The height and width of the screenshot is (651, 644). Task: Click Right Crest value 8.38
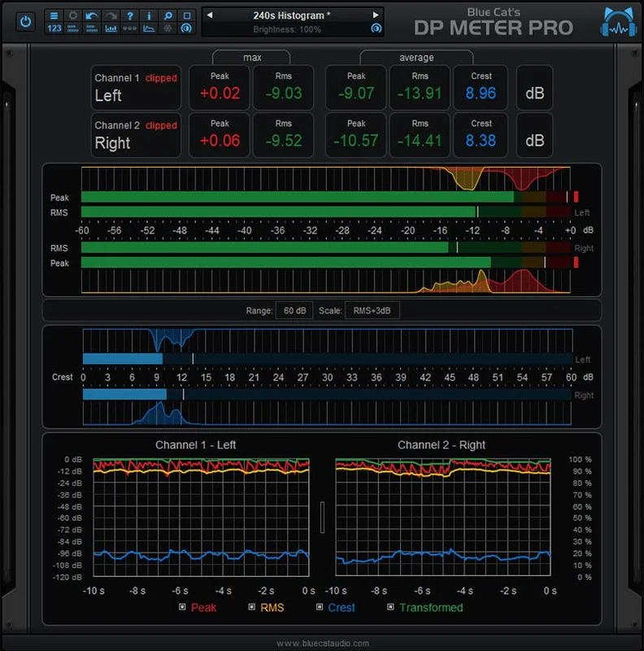pyautogui.click(x=481, y=141)
